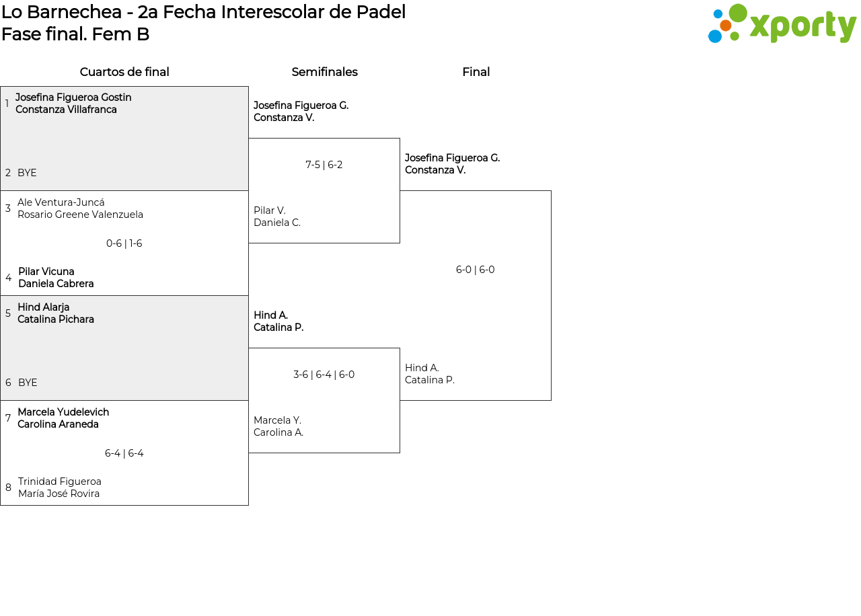Click the Semifinales column header
The image size is (861, 616).
click(x=324, y=72)
